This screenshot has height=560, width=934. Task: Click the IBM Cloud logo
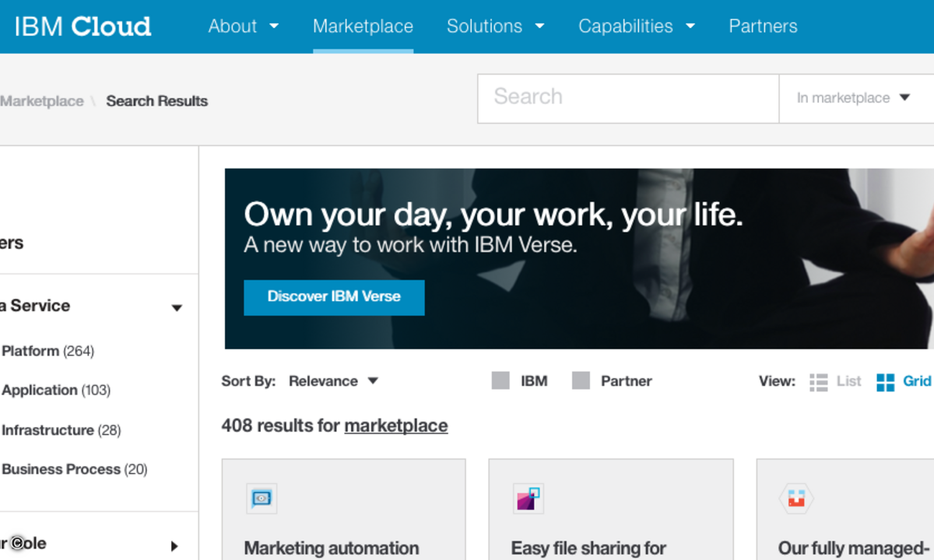point(83,26)
